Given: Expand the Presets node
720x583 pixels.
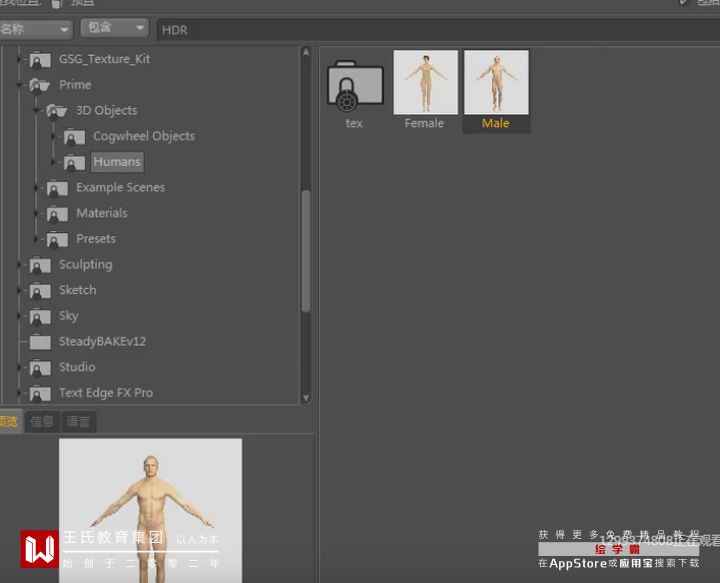Looking at the screenshot, I should pos(37,239).
